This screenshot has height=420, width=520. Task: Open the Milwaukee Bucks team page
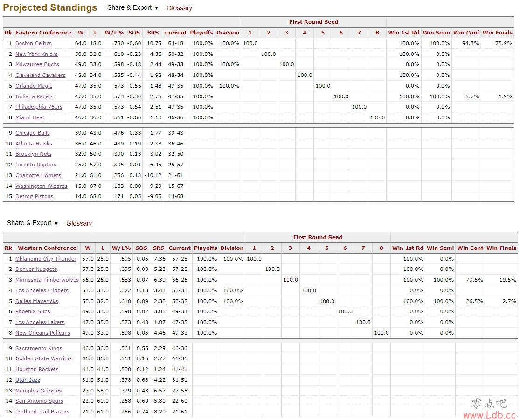point(37,64)
